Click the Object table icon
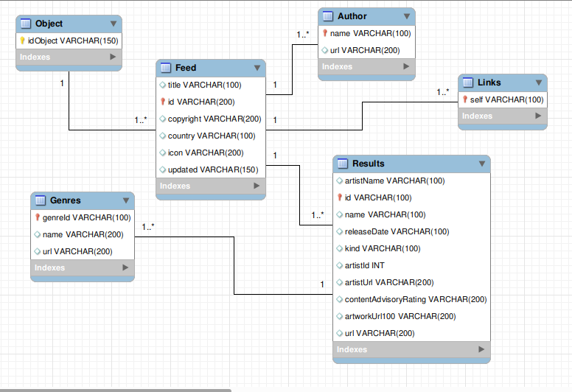Image resolution: width=572 pixels, height=392 pixels. (x=26, y=24)
